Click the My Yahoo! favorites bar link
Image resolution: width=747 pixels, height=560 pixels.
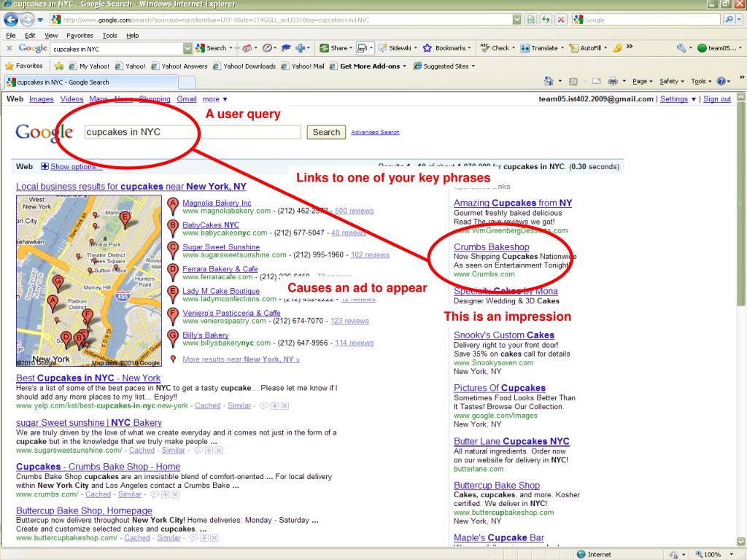point(89,66)
